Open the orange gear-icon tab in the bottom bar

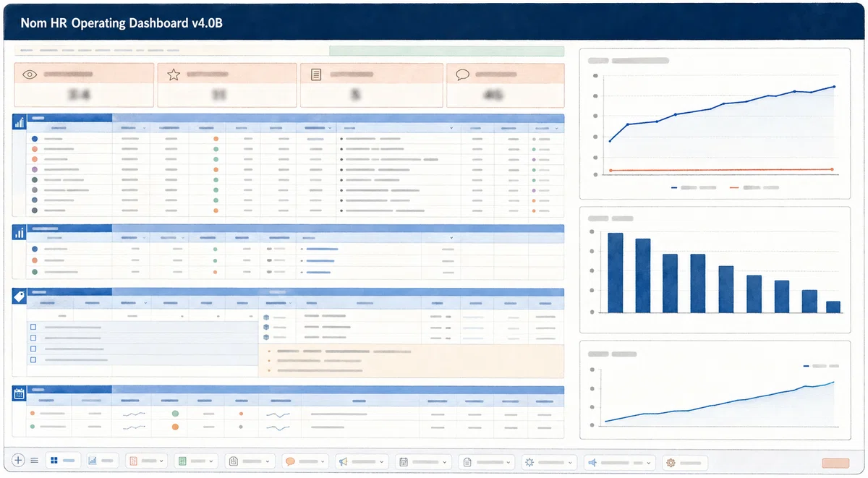pos(684,461)
